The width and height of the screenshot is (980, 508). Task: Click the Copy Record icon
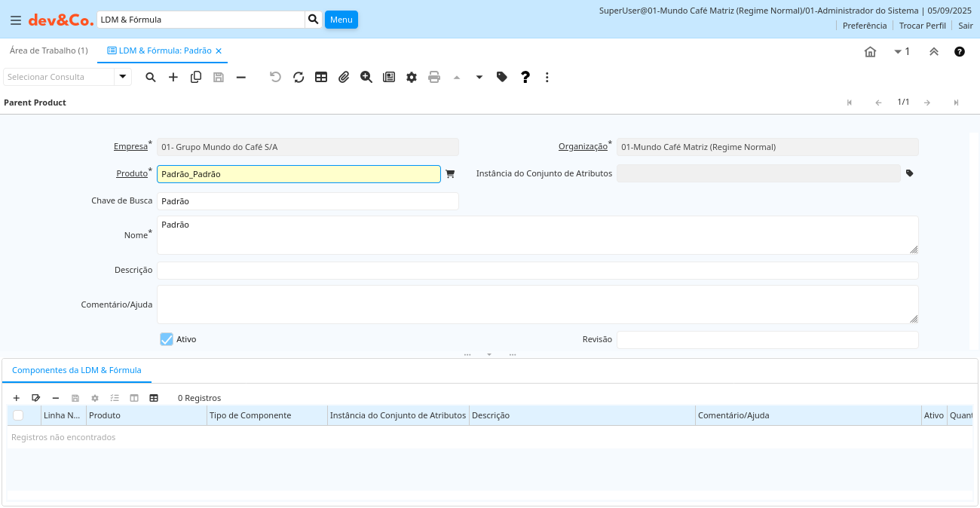click(x=196, y=77)
